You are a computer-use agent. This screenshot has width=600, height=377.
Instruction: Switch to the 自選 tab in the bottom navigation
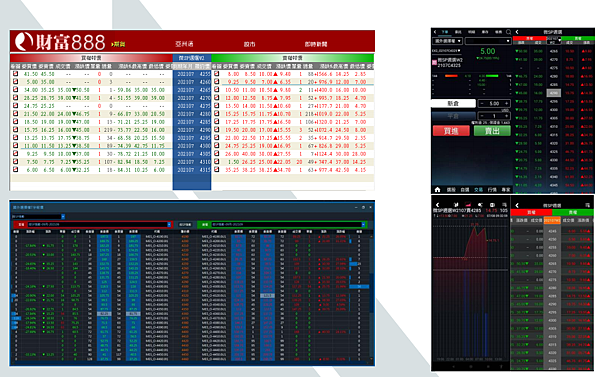click(x=465, y=189)
